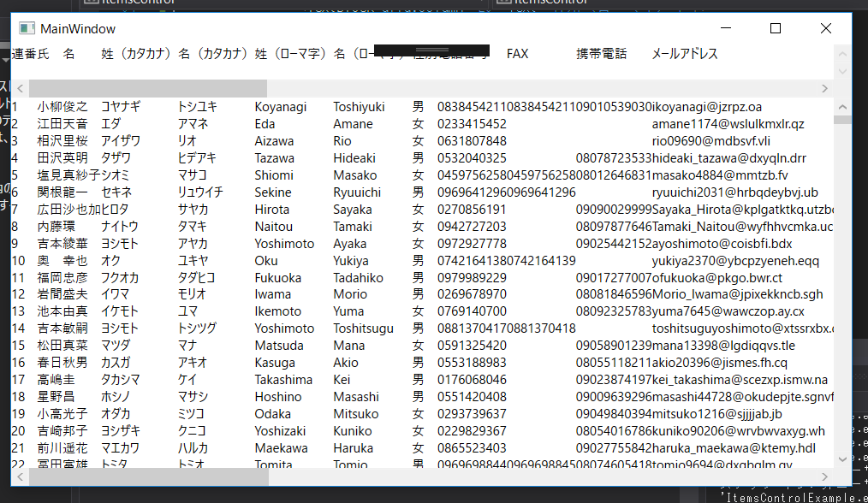Viewport: 868px width, 503px height.
Task: Click the down arrow of the vertical scrollbar
Action: pos(841,458)
